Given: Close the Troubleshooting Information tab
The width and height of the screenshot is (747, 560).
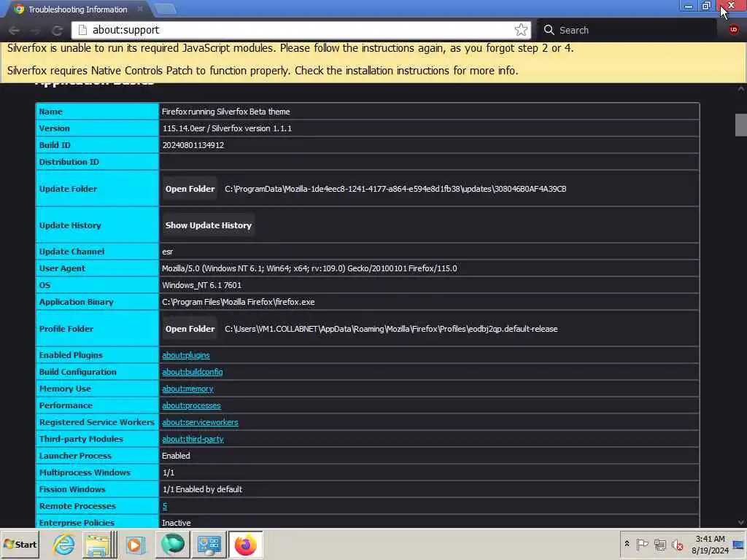Looking at the screenshot, I should (140, 9).
